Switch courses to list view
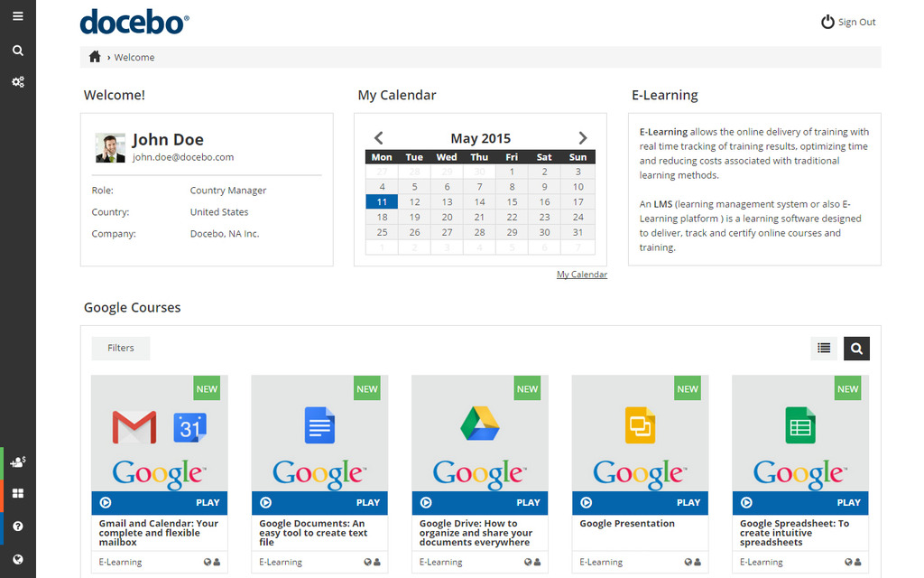The image size is (924, 578). coord(824,348)
